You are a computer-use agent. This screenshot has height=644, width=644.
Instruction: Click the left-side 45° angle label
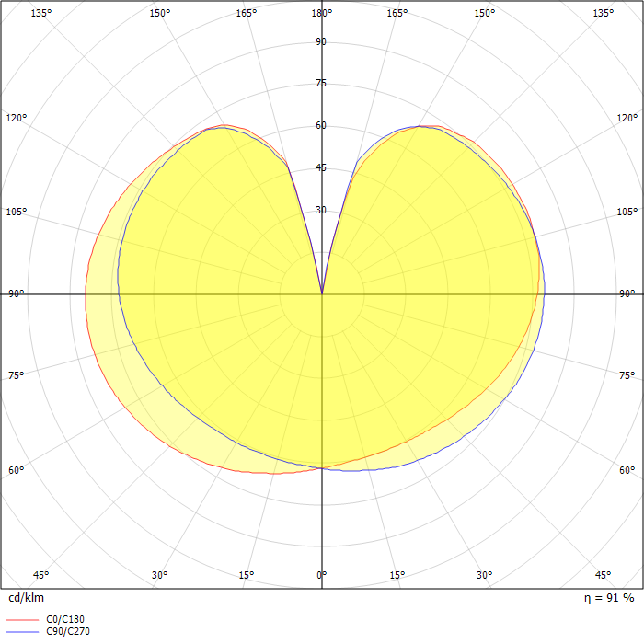(41, 575)
